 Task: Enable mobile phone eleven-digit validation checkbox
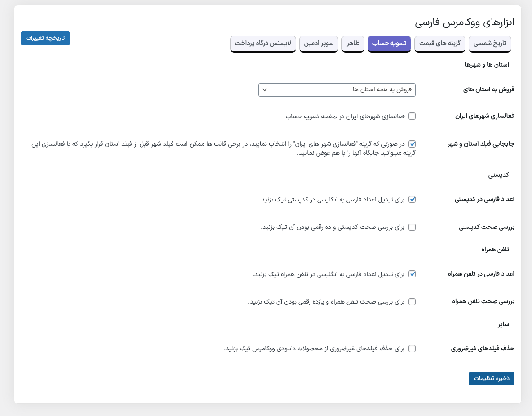[x=412, y=302]
